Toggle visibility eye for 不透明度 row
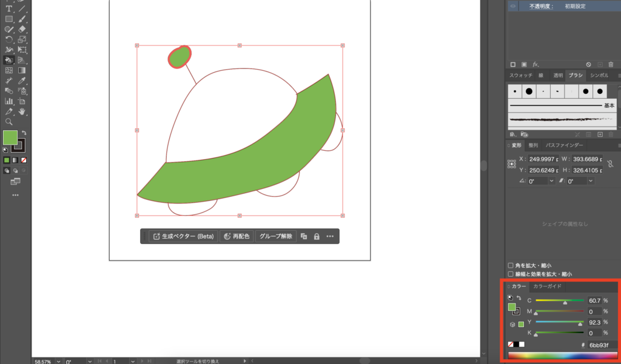The height and width of the screenshot is (364, 621). point(512,5)
